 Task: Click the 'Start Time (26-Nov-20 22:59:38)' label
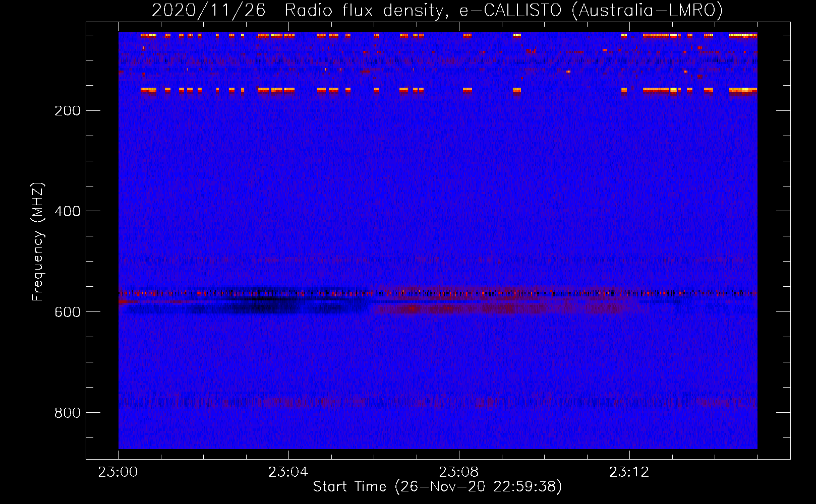pyautogui.click(x=437, y=487)
